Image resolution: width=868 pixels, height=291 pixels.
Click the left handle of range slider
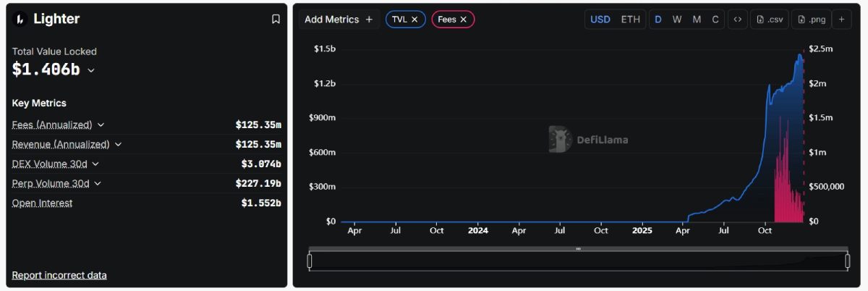(310, 261)
